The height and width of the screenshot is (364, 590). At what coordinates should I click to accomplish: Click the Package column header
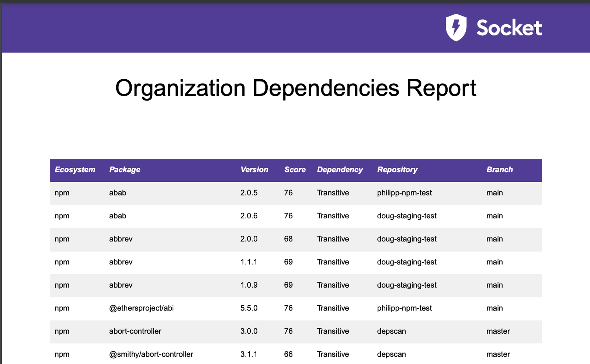[125, 170]
